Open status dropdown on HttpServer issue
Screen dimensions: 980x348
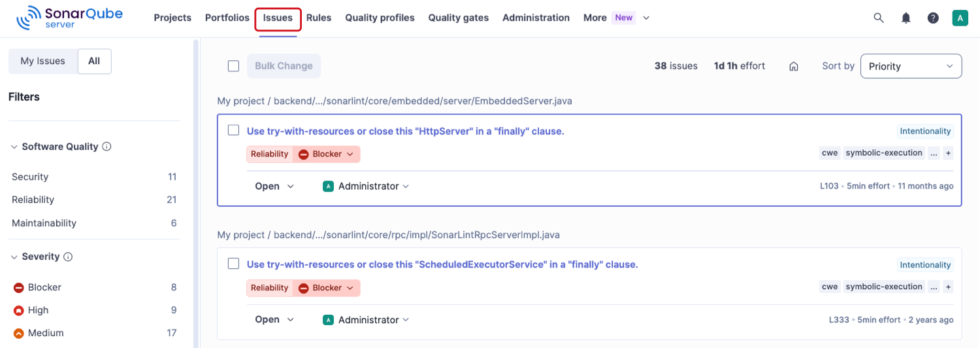coord(274,186)
